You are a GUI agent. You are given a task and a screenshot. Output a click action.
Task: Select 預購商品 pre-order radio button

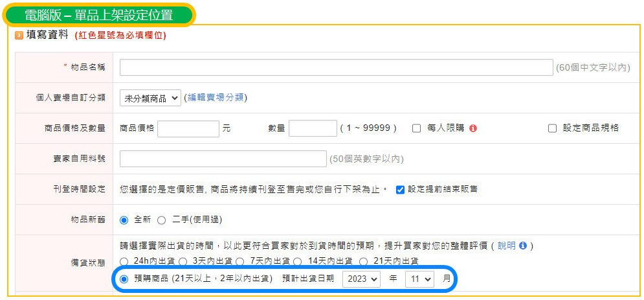click(x=124, y=279)
